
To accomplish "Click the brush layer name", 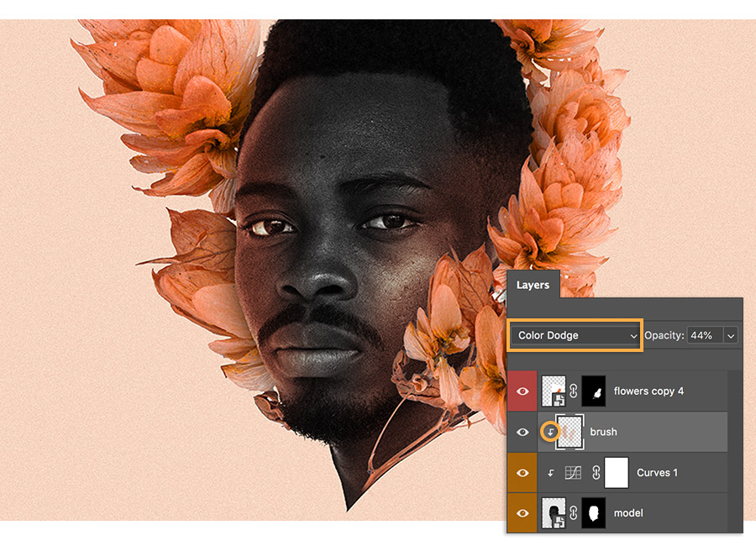I will (x=603, y=432).
